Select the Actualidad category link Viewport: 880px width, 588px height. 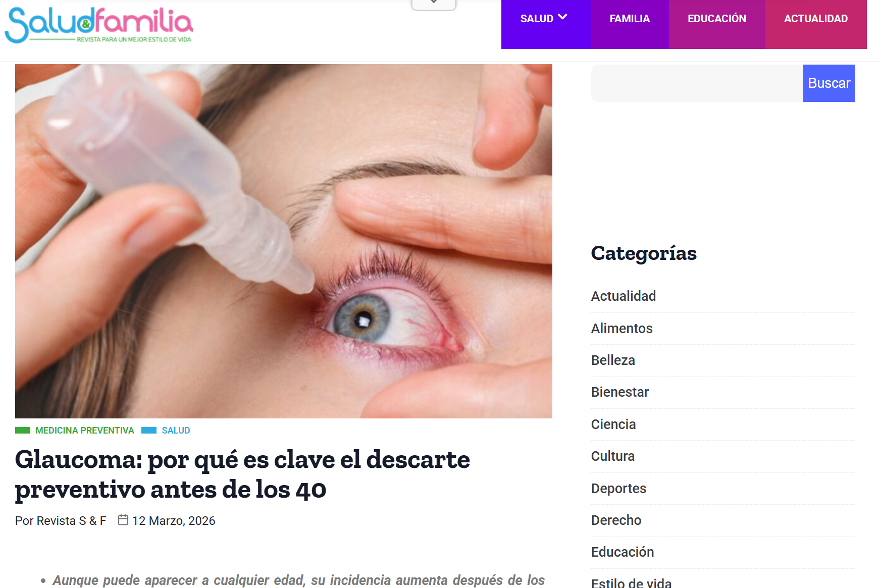624,296
